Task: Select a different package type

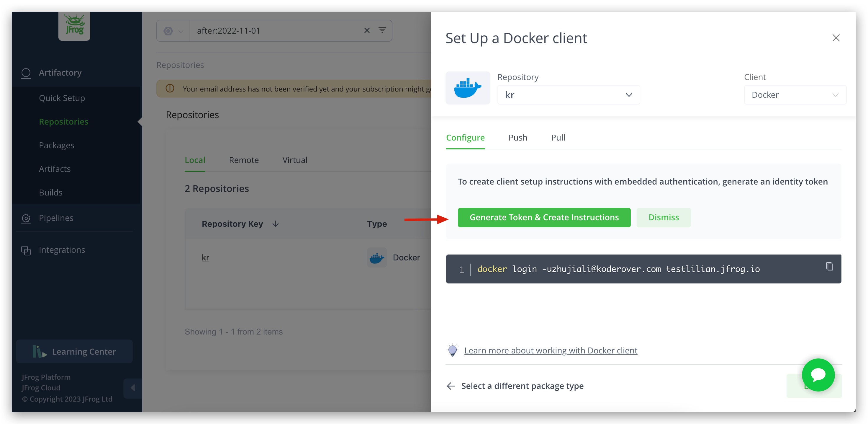Action: coord(522,386)
